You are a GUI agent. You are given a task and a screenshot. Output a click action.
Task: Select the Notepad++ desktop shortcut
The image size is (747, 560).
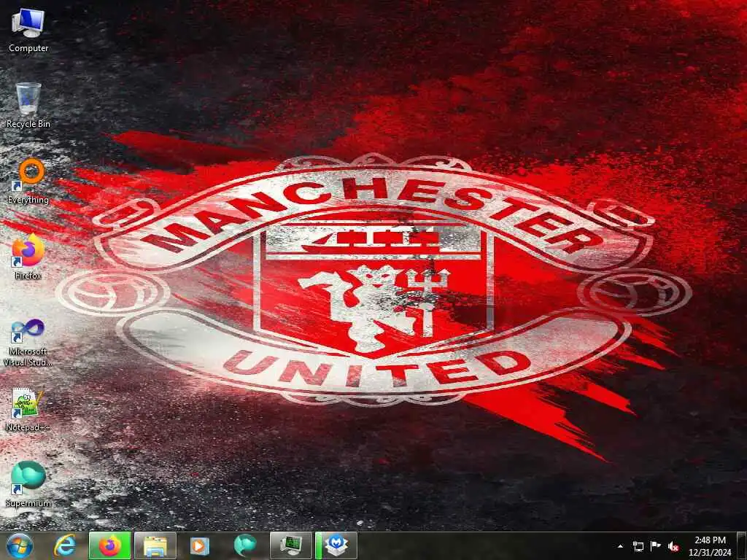pos(28,410)
